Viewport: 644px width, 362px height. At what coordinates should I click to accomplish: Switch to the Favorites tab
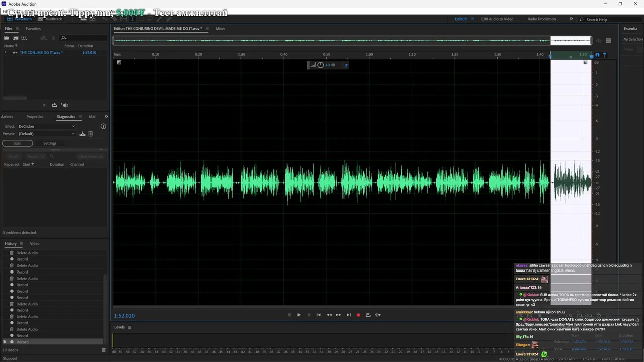click(33, 29)
